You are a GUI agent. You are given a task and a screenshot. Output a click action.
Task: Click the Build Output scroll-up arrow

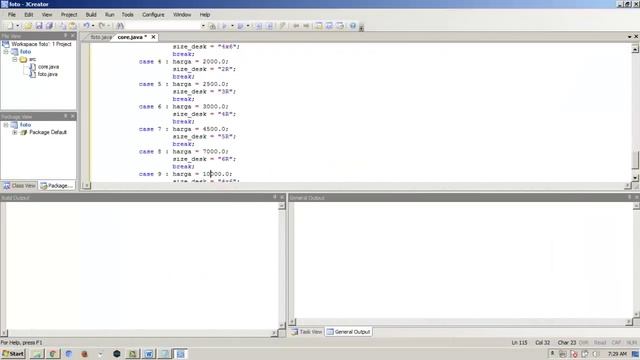pos(282,206)
